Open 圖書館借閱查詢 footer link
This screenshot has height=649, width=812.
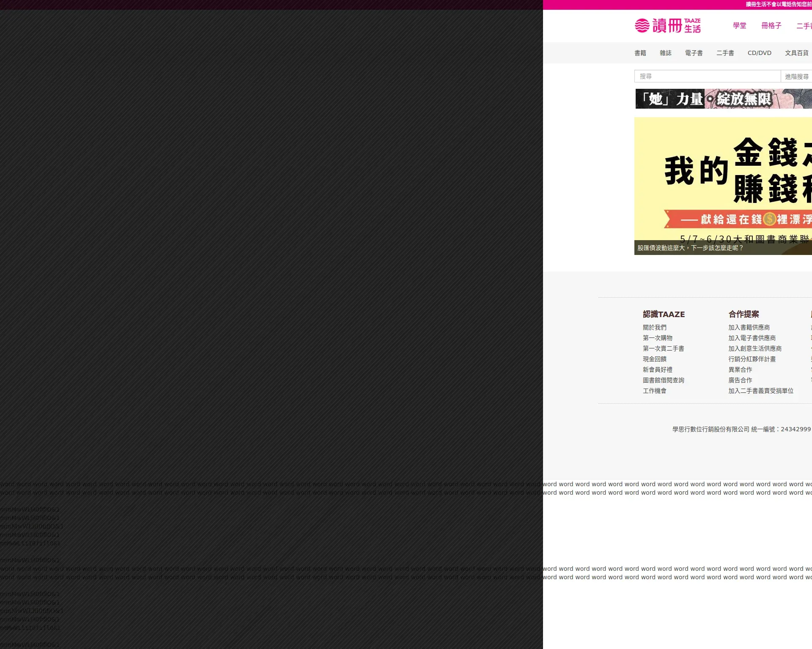[663, 381]
